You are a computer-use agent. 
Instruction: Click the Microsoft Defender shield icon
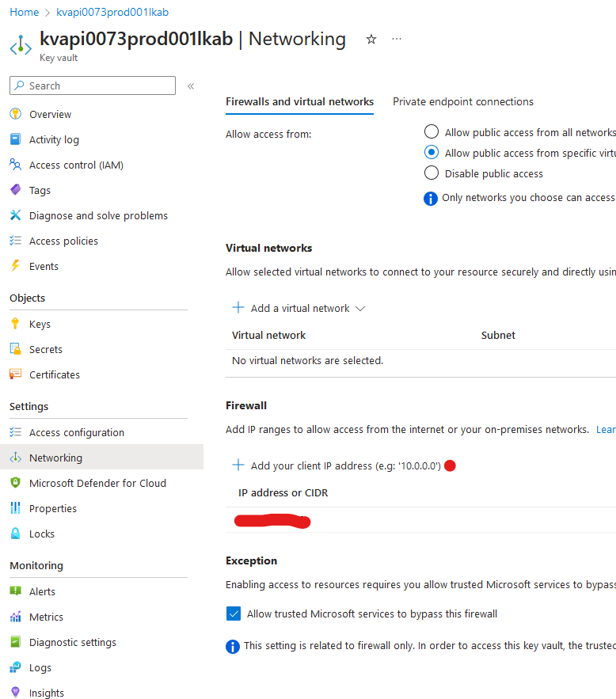tap(16, 483)
